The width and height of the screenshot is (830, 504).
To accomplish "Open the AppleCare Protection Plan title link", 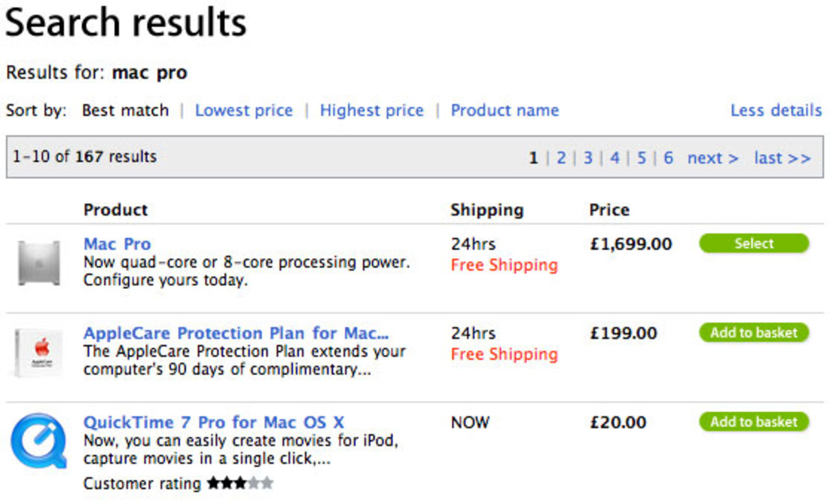I will pyautogui.click(x=236, y=333).
